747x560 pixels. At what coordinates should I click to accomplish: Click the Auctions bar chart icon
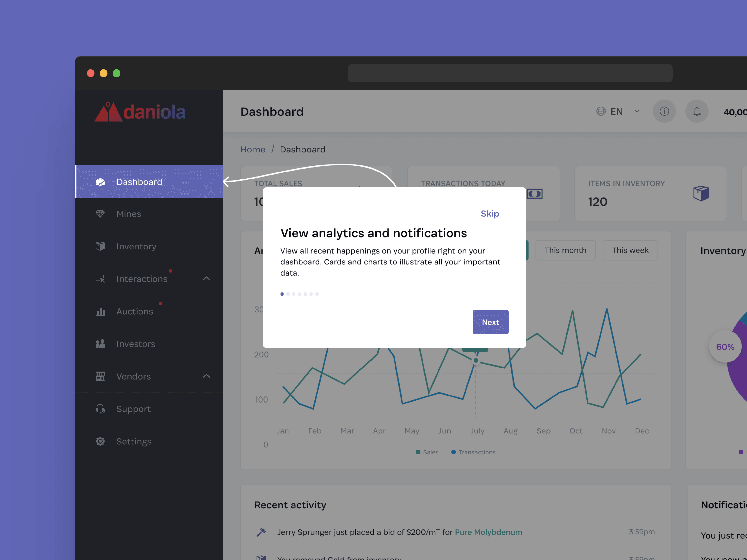click(x=100, y=311)
